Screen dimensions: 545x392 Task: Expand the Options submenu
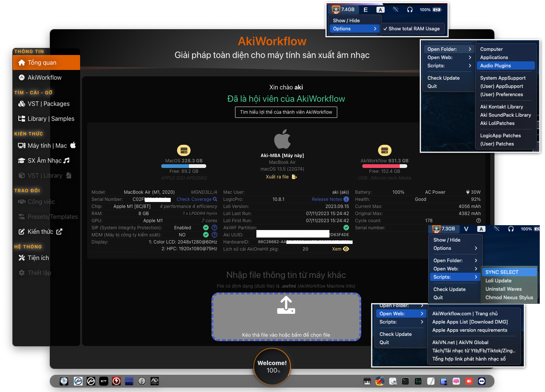[341, 28]
